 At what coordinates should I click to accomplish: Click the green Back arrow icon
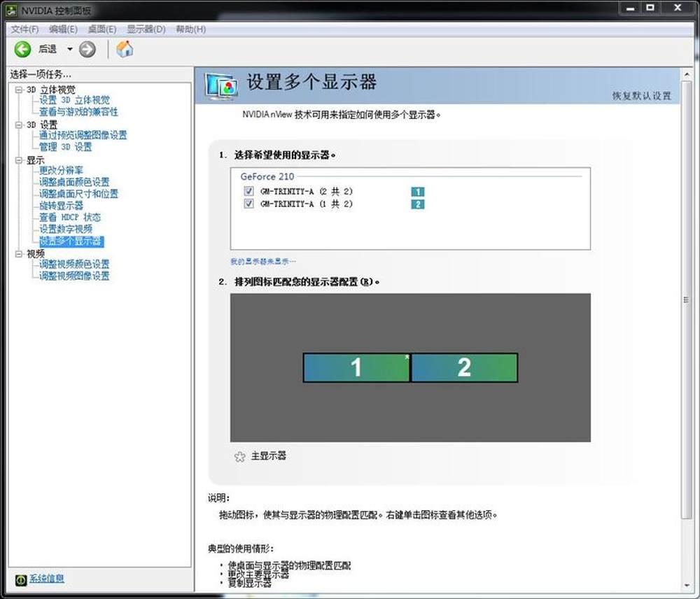pyautogui.click(x=22, y=49)
